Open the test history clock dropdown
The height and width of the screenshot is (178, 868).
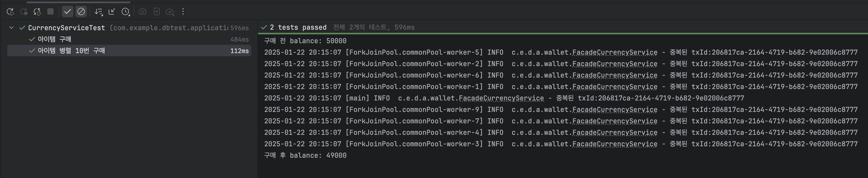click(125, 12)
